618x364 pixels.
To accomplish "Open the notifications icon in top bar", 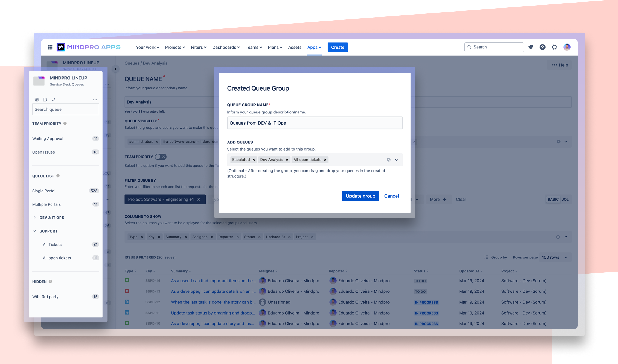I will [x=530, y=47].
